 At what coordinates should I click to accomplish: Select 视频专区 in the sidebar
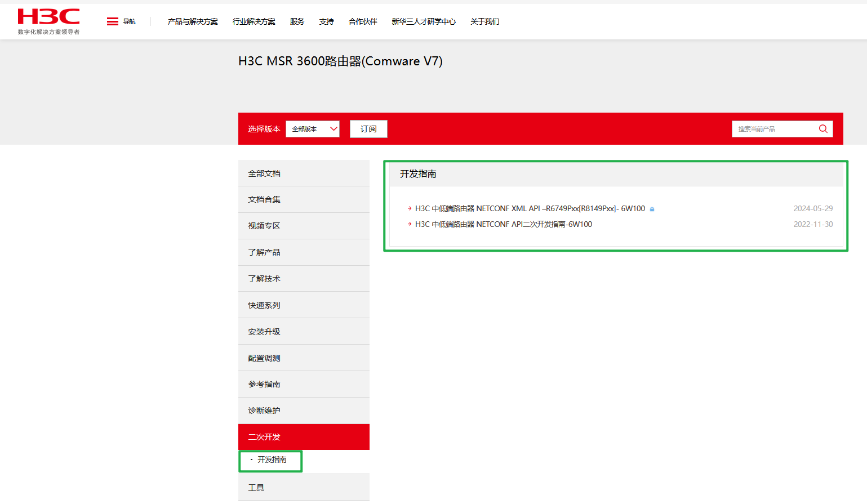click(x=304, y=226)
